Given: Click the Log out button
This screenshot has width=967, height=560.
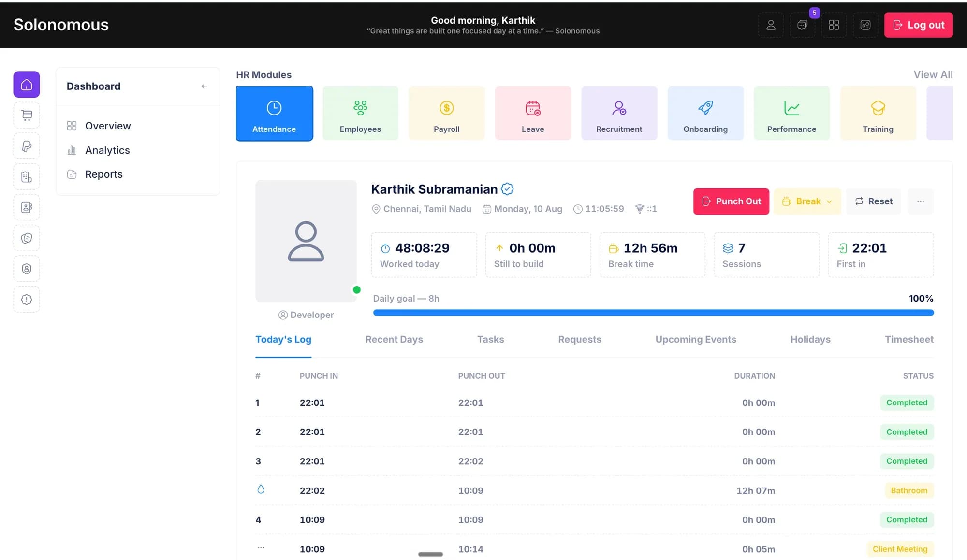Looking at the screenshot, I should pos(918,25).
